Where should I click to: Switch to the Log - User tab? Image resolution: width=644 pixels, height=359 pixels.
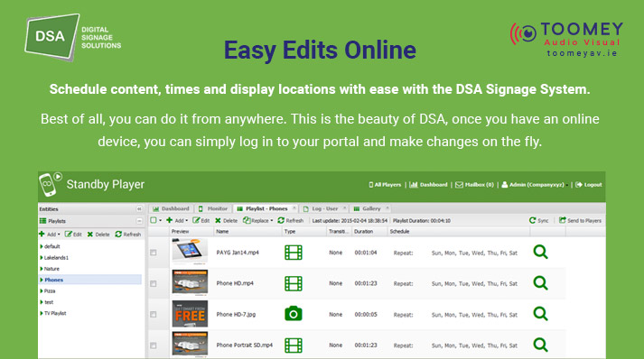coord(324,208)
